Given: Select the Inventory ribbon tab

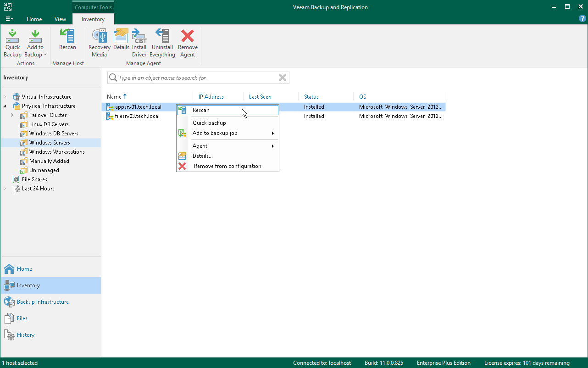Looking at the screenshot, I should tap(93, 19).
